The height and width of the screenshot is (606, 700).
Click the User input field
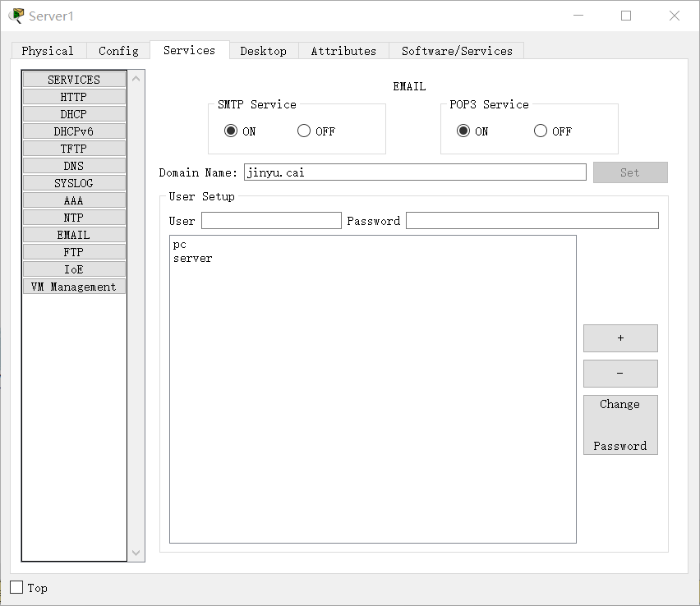point(271,221)
